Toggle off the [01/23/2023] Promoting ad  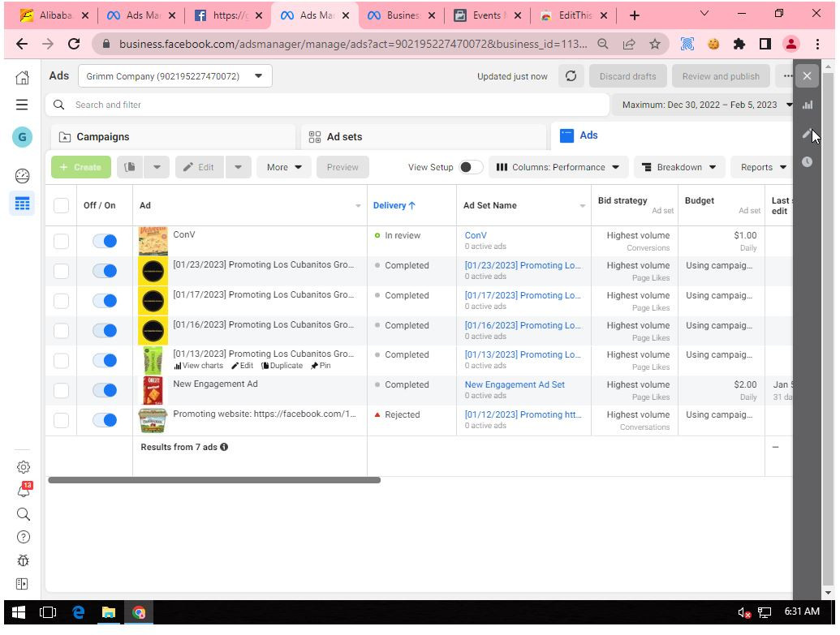pos(105,271)
